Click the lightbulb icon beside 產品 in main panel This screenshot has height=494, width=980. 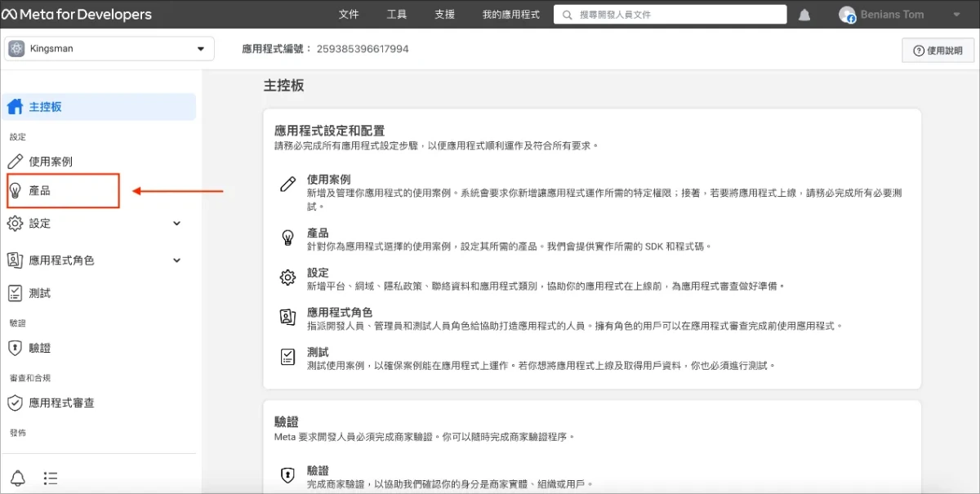pos(287,238)
